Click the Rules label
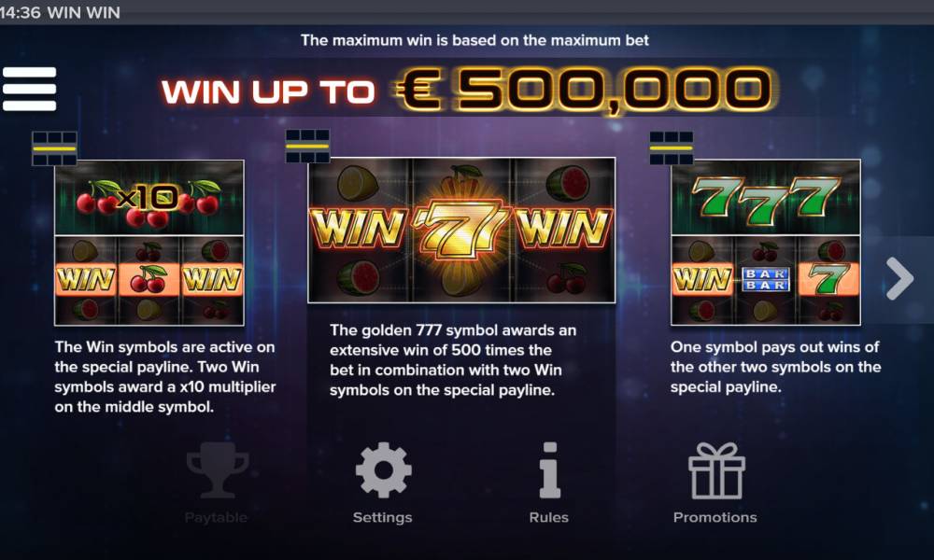The image size is (934, 560). click(548, 517)
